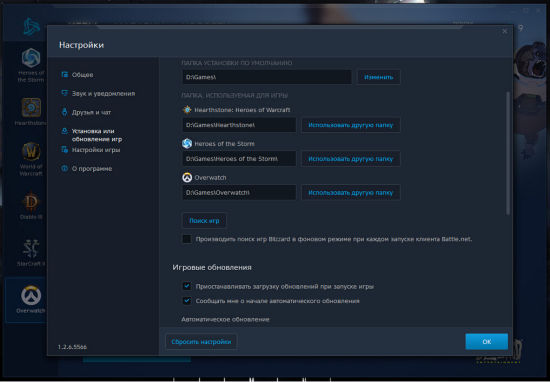Select World of Warcraft sidebar icon

click(x=31, y=152)
